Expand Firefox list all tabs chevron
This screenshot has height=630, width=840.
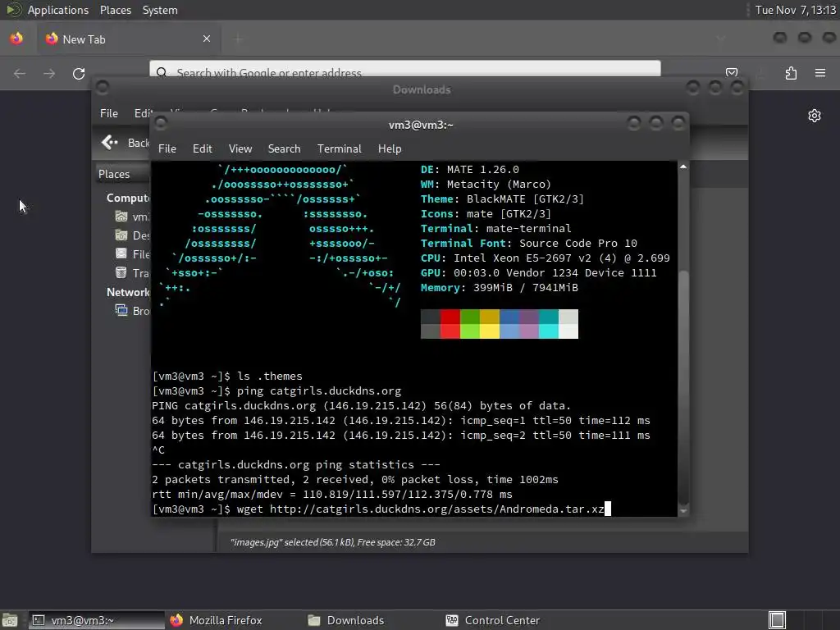[x=721, y=39]
